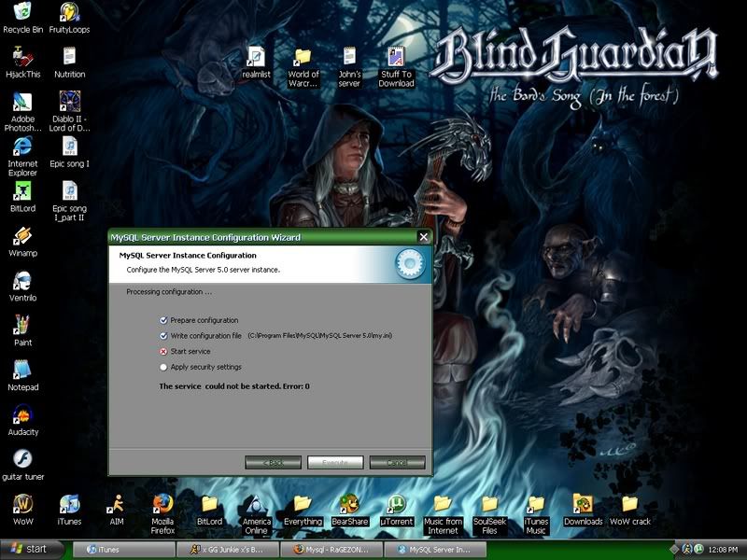Click the Write configuration file check mark
747x560 pixels.
[163, 336]
